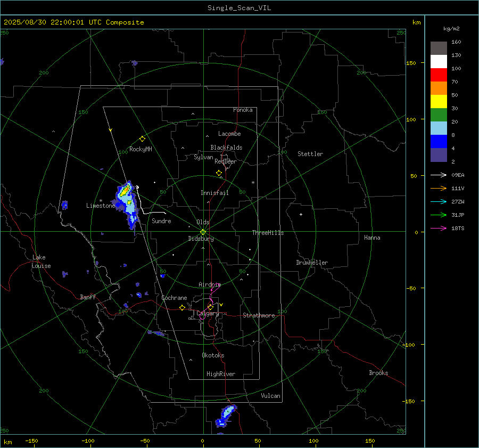The image size is (479, 448).
Task: Click the Banff label
Action: [88, 297]
